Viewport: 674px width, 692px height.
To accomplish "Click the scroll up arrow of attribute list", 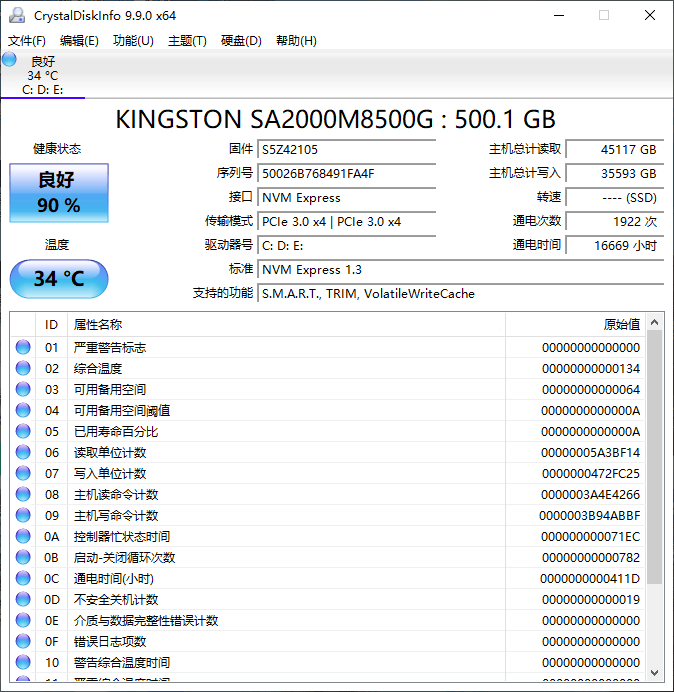I will 655,323.
